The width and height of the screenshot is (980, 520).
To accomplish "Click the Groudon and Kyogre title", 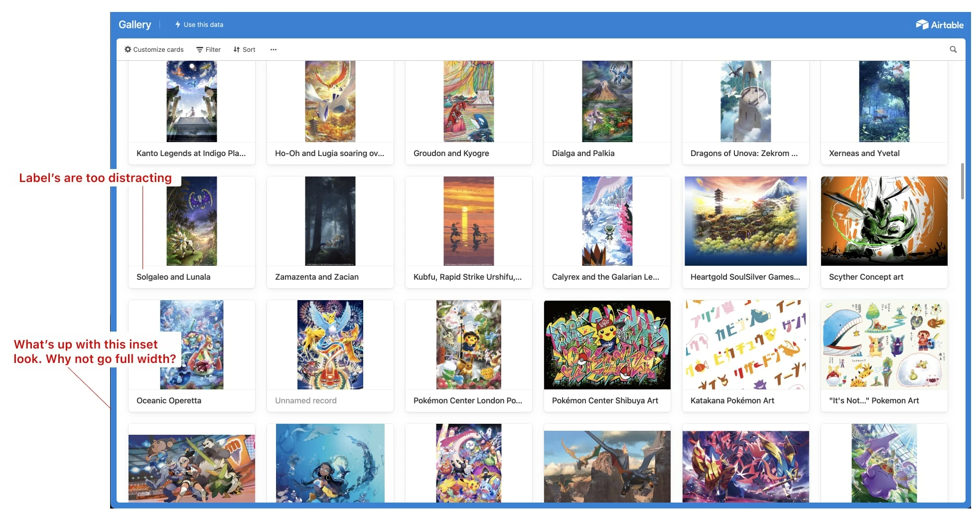I will pos(451,153).
